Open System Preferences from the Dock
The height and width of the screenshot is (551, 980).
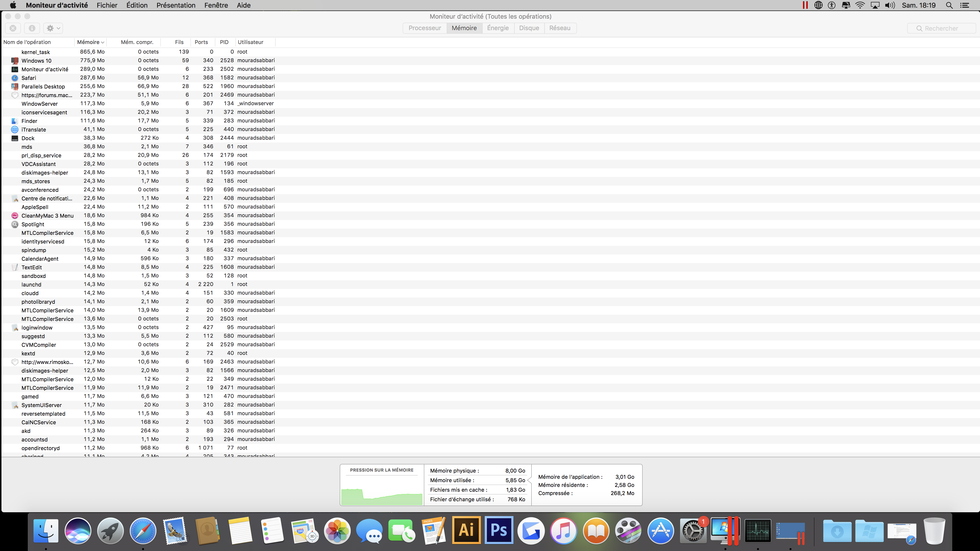point(693,530)
